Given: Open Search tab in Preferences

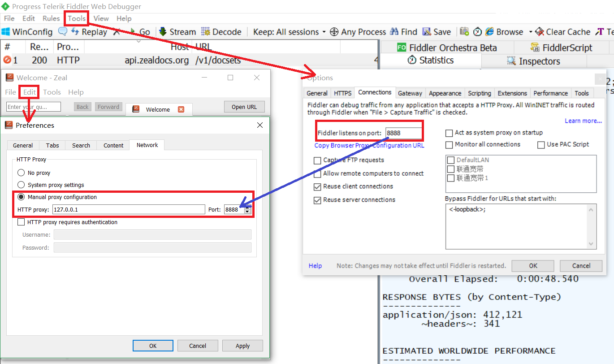Looking at the screenshot, I should click(x=81, y=145).
